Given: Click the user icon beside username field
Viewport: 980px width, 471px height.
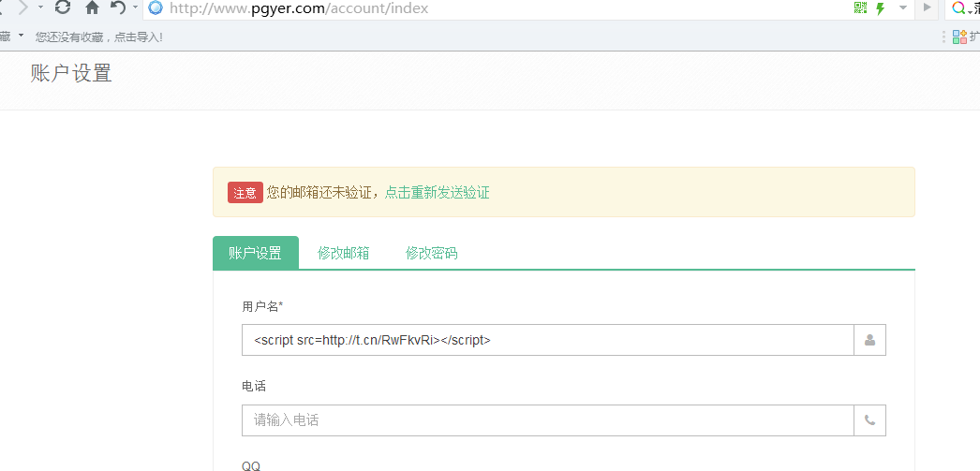Looking at the screenshot, I should coord(870,340).
